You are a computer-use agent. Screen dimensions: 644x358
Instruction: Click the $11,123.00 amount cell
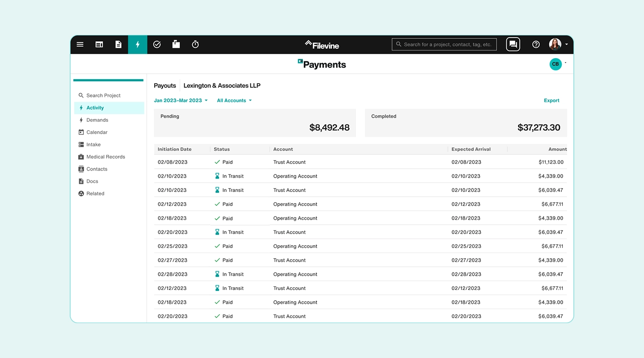[x=551, y=162]
